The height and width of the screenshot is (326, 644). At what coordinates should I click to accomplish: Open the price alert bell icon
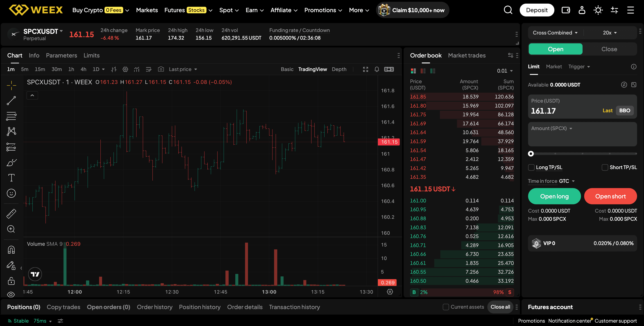point(377,69)
